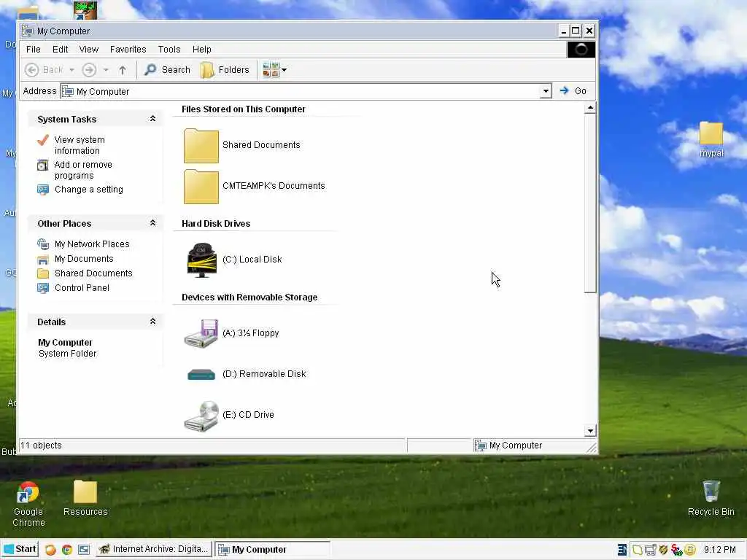Open My Documents link in sidebar
747x560 pixels.
(x=84, y=259)
